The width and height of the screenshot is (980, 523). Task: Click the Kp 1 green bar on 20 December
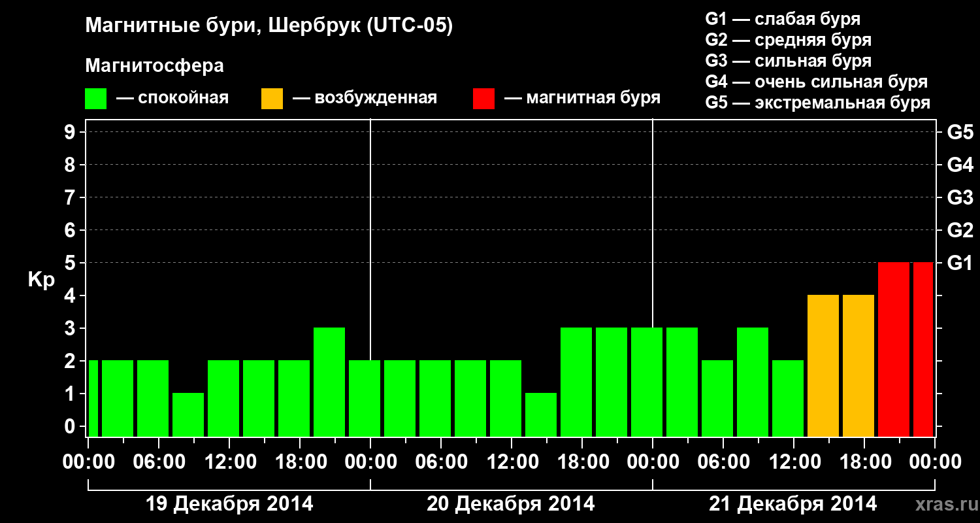pyautogui.click(x=541, y=414)
